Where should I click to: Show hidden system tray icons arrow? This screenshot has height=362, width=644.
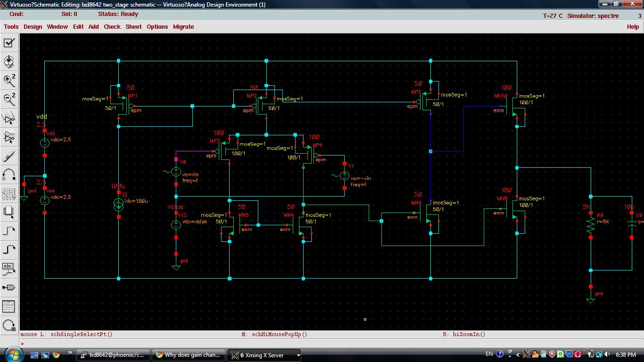point(518,354)
